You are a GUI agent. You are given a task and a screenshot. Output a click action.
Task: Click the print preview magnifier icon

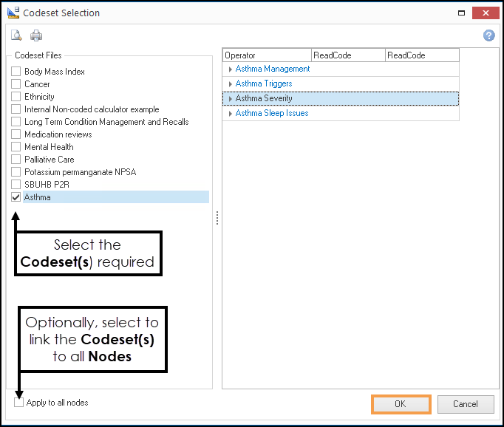(x=17, y=35)
